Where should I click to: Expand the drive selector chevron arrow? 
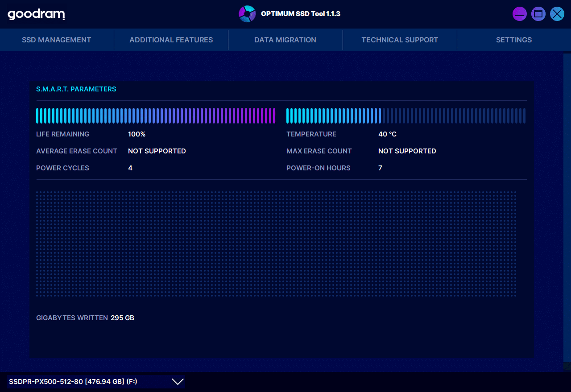[178, 382]
